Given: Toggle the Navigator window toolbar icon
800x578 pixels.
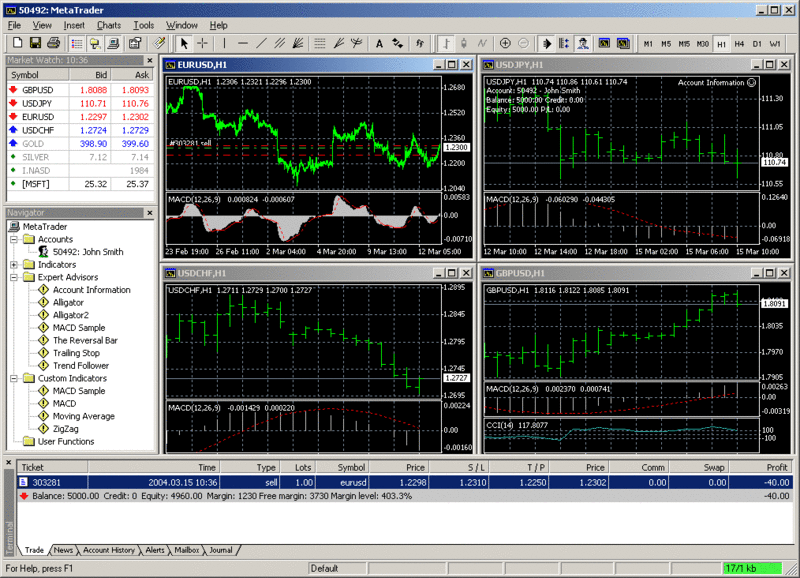Looking at the screenshot, I should click(95, 43).
